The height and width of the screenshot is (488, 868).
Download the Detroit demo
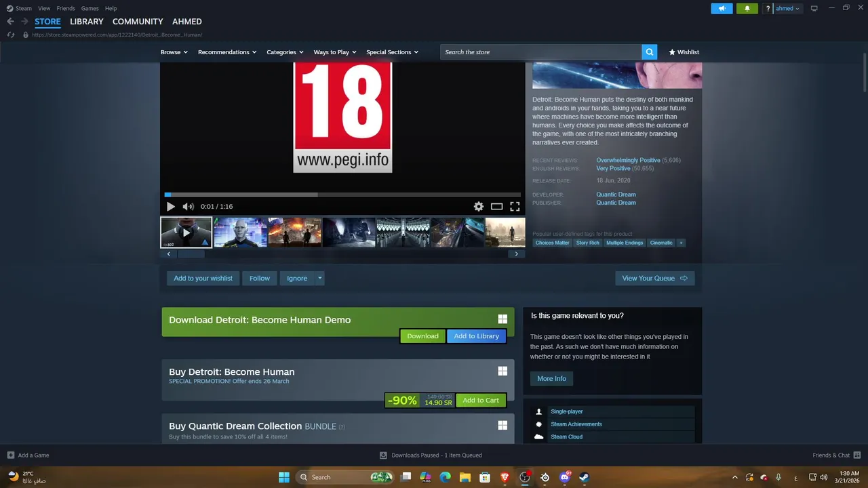pyautogui.click(x=422, y=336)
